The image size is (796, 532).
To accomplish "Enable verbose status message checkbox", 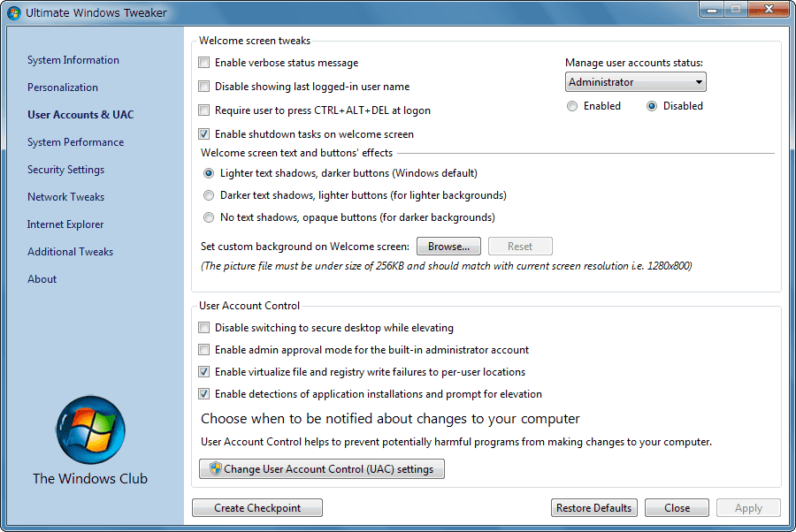I will click(203, 63).
